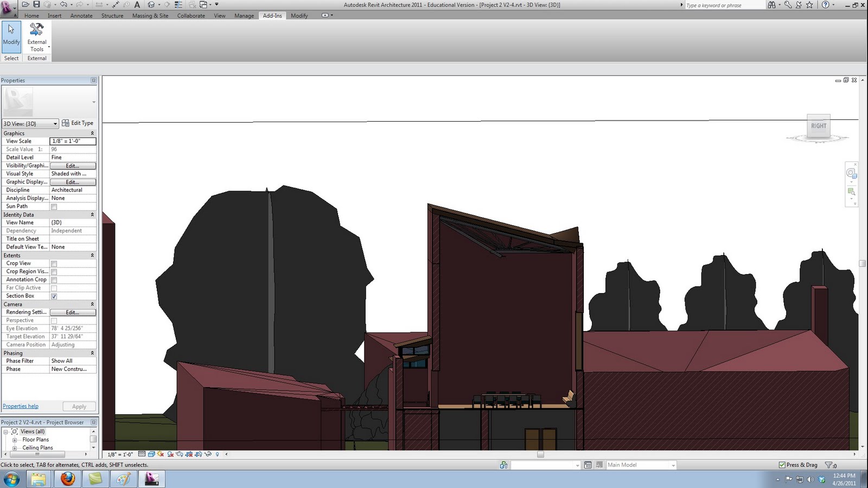Click the View Scale value field
Image resolution: width=868 pixels, height=488 pixels.
tap(73, 141)
